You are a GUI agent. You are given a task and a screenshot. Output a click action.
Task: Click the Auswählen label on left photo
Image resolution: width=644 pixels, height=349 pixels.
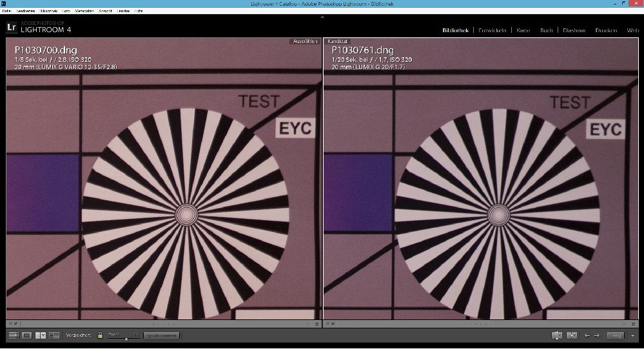pyautogui.click(x=305, y=41)
